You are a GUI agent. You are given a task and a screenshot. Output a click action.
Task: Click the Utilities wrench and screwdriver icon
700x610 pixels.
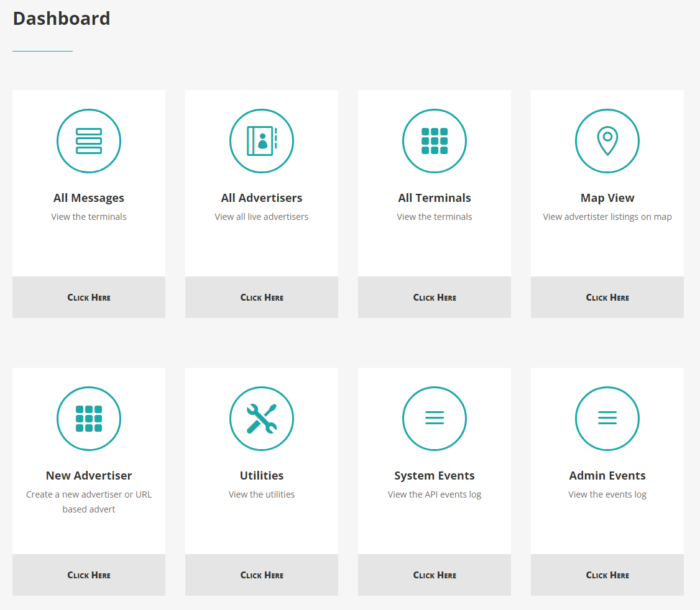pyautogui.click(x=262, y=419)
